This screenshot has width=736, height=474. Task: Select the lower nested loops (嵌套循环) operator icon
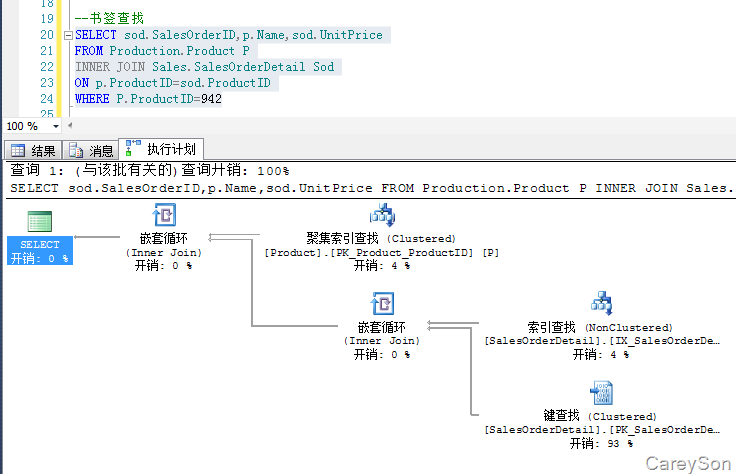click(x=381, y=303)
